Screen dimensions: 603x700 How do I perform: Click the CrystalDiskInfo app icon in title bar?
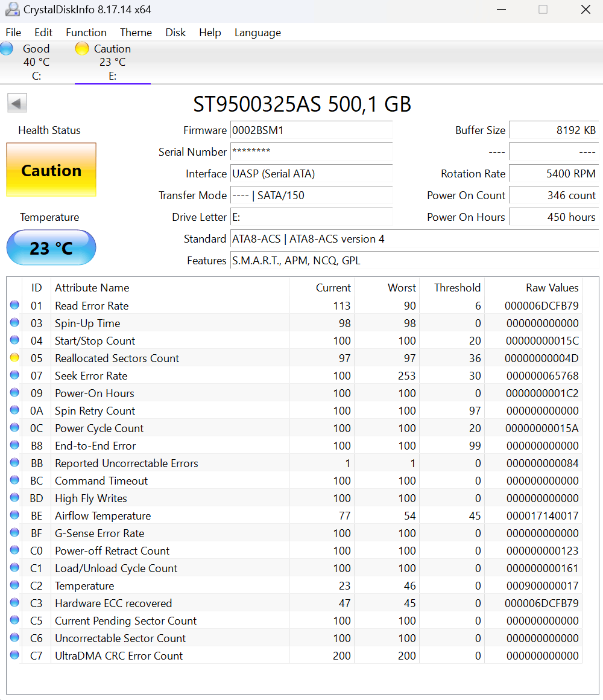[x=12, y=10]
